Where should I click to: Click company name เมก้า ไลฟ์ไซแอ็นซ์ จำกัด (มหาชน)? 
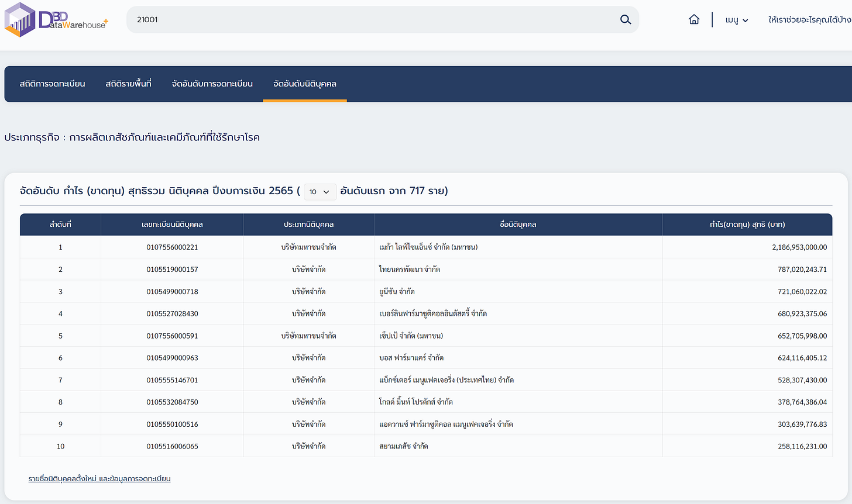pos(428,247)
